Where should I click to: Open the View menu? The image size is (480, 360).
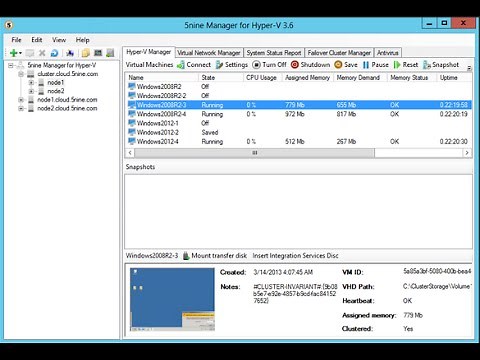pyautogui.click(x=59, y=40)
